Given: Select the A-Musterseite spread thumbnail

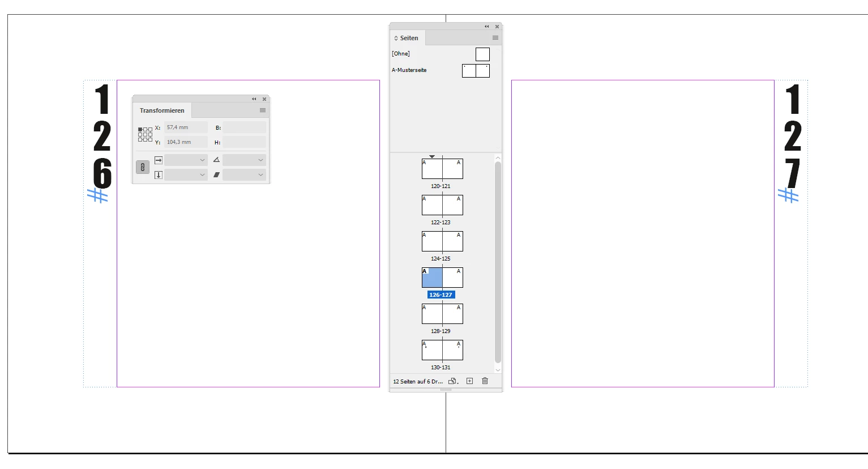Looking at the screenshot, I should [x=476, y=71].
